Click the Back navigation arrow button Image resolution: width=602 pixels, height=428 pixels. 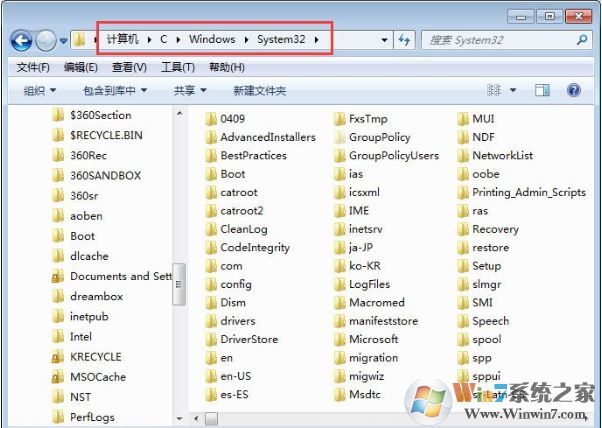click(21, 41)
